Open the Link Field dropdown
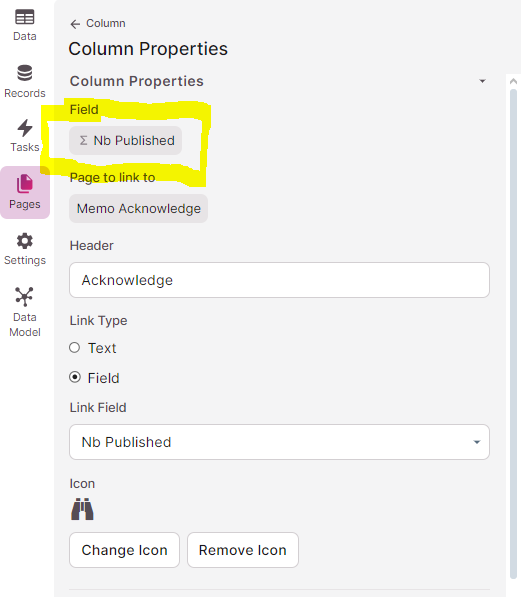521x597 pixels. tap(279, 442)
